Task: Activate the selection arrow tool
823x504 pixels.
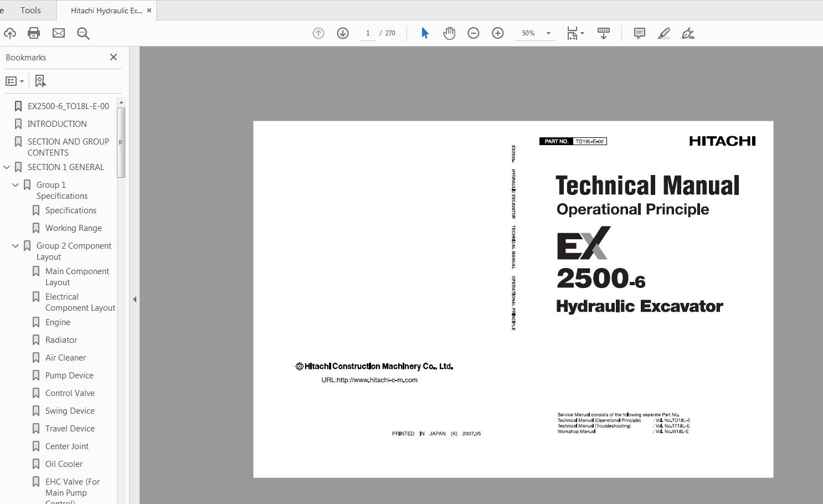Action: 425,33
